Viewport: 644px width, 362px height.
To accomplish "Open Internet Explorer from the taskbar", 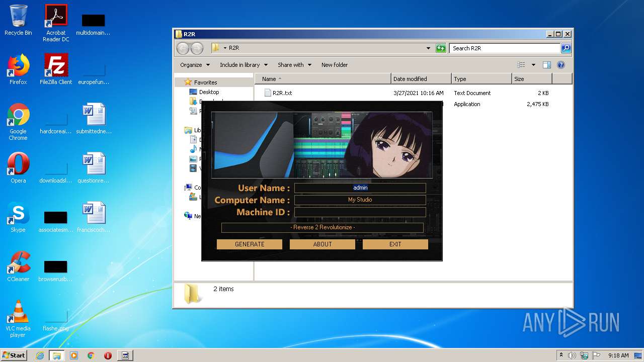I will [40, 355].
